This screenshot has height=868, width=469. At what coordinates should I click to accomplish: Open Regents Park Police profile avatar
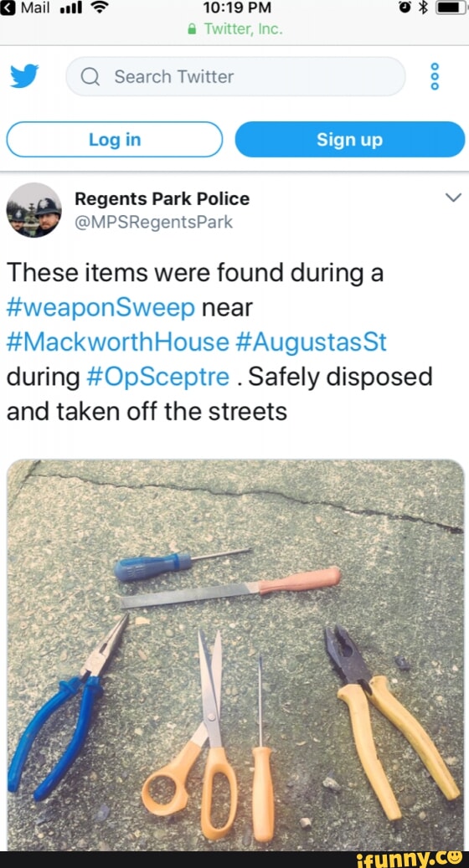coord(33,210)
